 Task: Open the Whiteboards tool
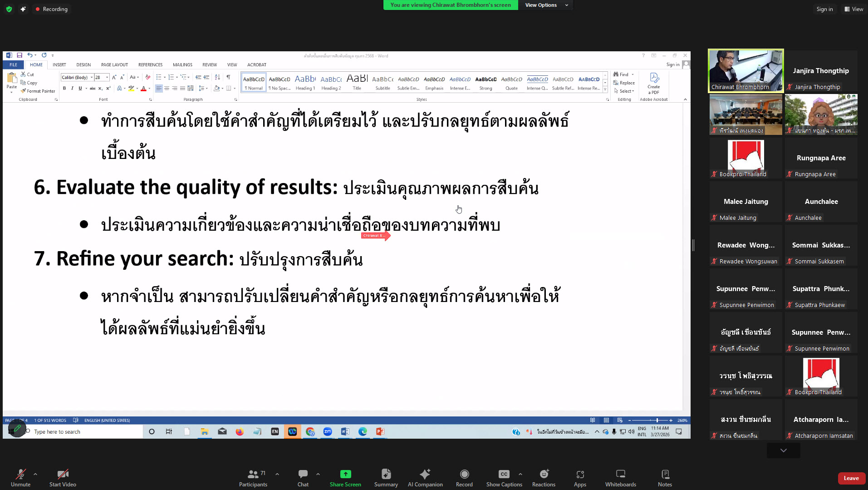click(620, 478)
